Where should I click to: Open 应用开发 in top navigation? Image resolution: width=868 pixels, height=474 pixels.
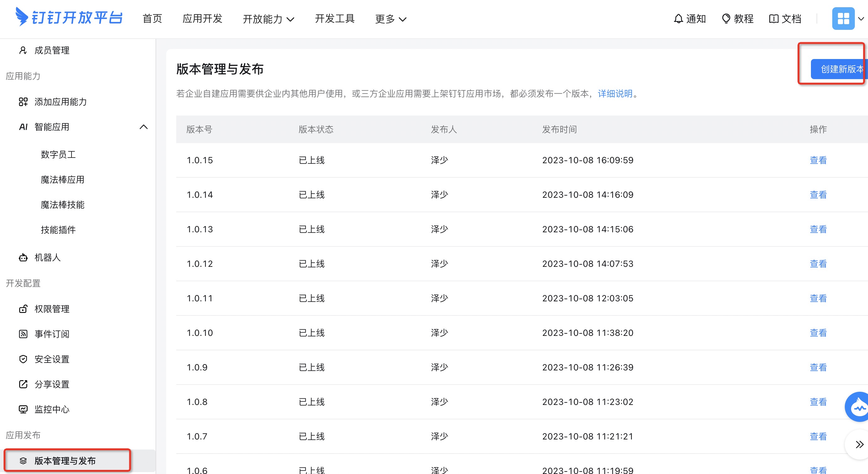point(203,19)
